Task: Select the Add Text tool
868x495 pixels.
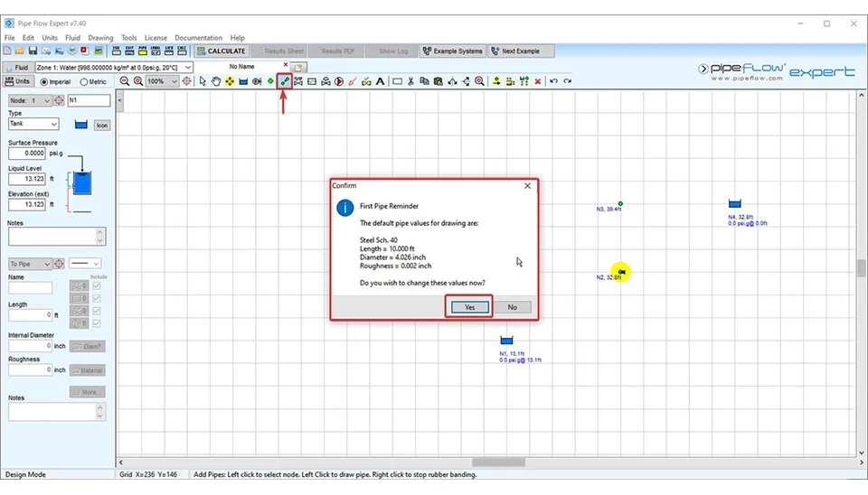Action: 381,81
